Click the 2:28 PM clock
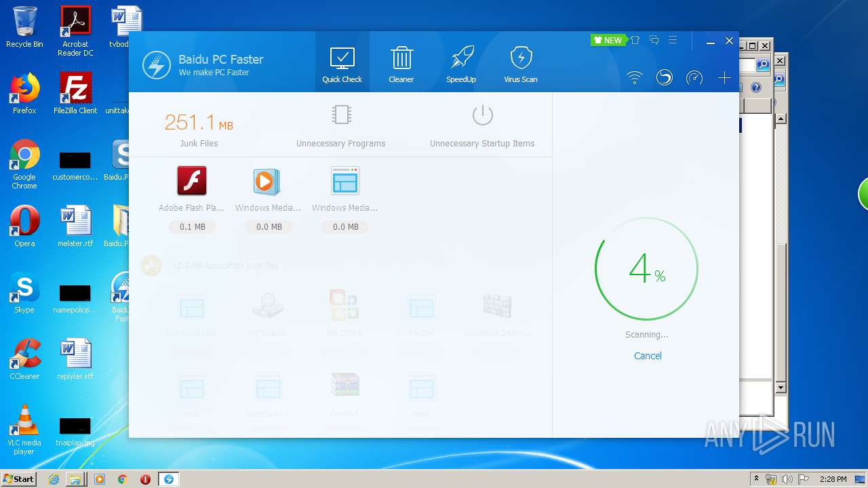 [833, 479]
